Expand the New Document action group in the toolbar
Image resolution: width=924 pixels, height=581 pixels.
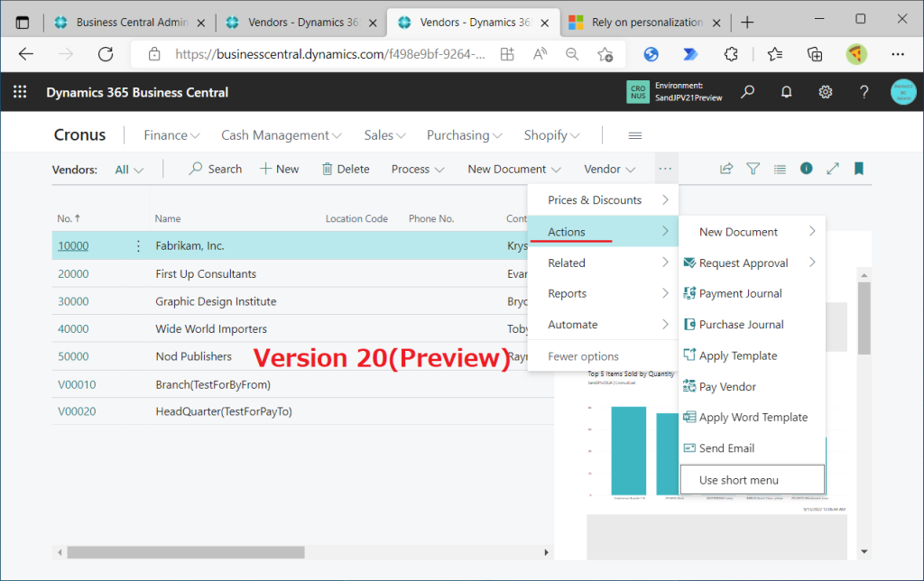pos(513,169)
